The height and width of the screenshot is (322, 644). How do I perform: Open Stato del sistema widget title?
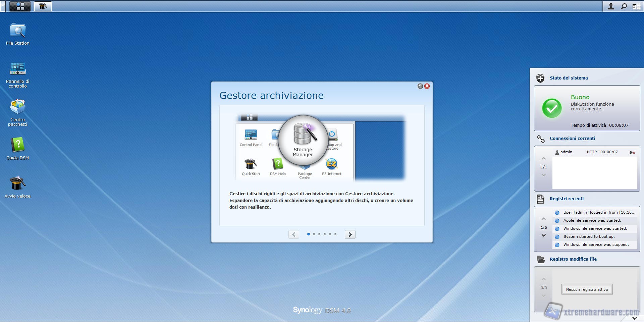coord(569,78)
